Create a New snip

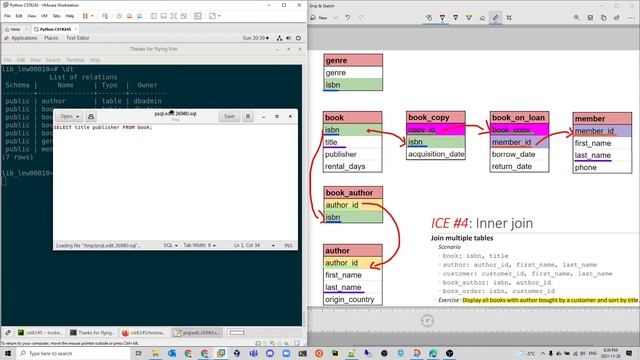[x=319, y=18]
